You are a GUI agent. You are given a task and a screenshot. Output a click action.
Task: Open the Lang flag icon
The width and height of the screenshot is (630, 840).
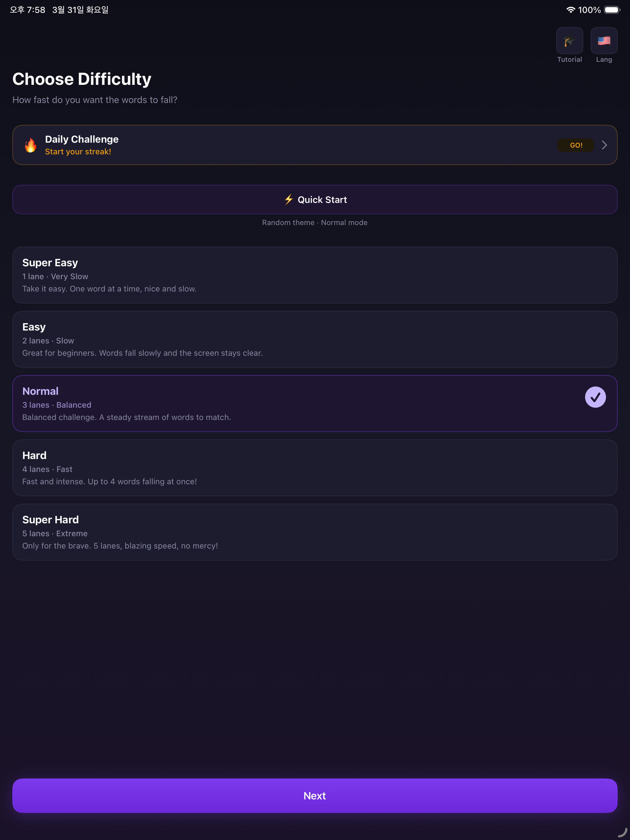[x=604, y=41]
